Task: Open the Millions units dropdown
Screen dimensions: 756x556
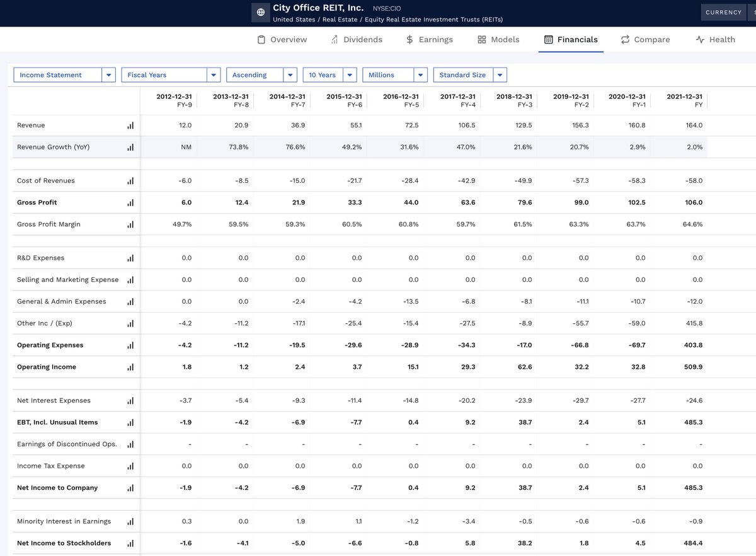Action: pyautogui.click(x=395, y=75)
